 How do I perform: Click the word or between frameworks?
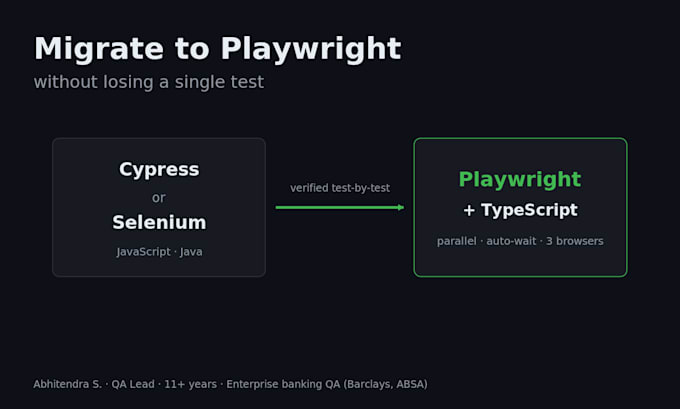[x=159, y=198]
